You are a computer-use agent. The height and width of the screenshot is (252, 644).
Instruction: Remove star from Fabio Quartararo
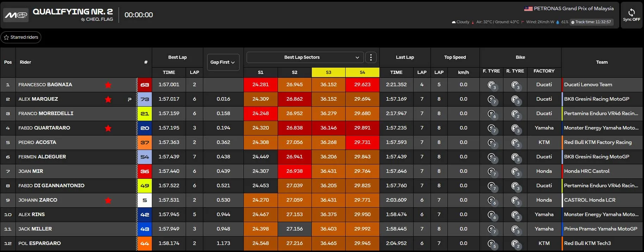108,128
